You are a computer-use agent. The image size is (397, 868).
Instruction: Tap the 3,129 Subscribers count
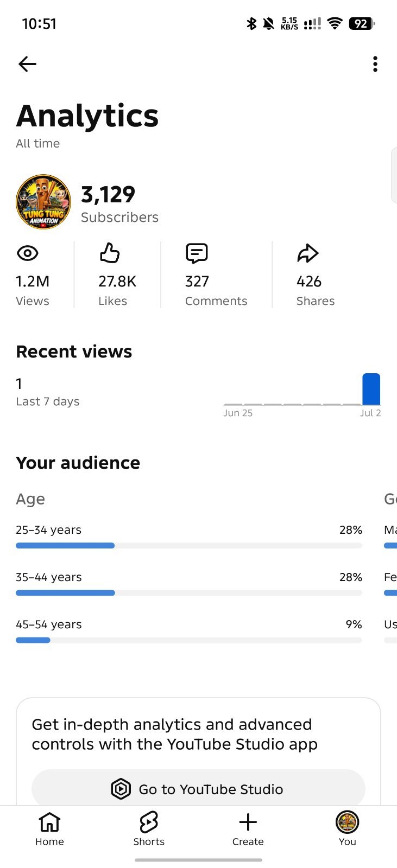pos(119,205)
